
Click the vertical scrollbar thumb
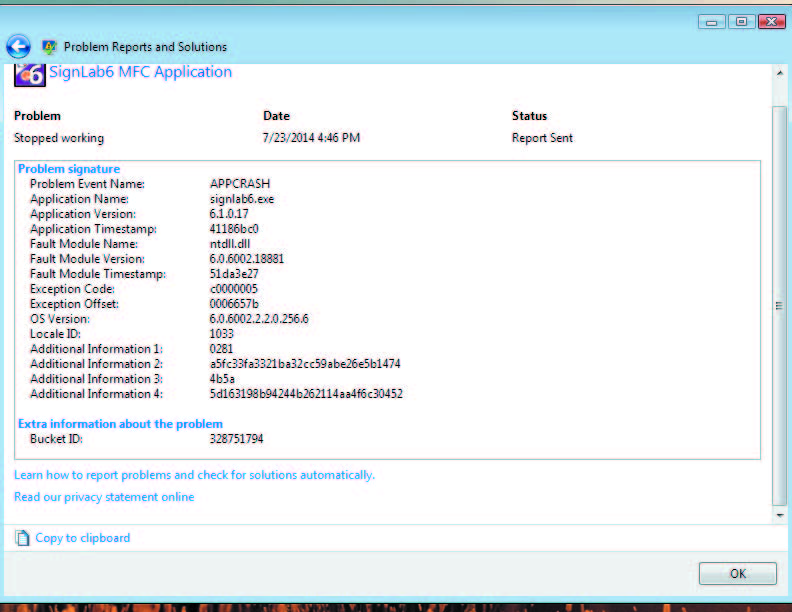click(779, 305)
